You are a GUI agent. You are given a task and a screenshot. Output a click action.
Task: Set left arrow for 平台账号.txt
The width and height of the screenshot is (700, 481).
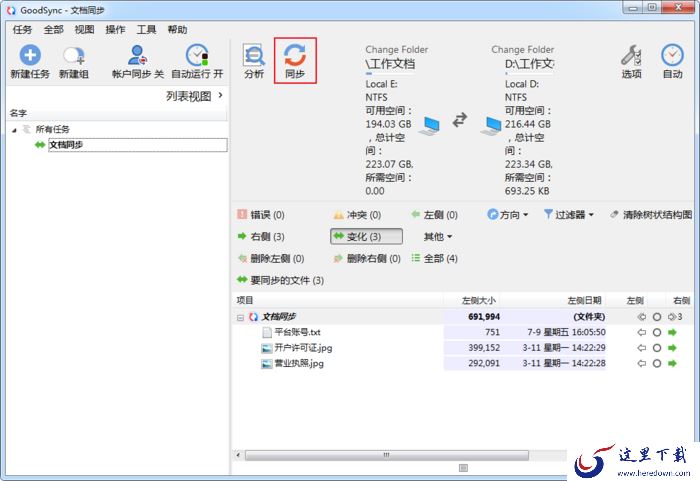[642, 332]
